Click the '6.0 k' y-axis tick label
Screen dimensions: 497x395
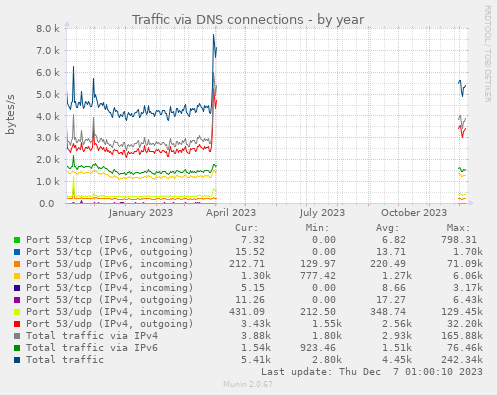click(x=48, y=73)
